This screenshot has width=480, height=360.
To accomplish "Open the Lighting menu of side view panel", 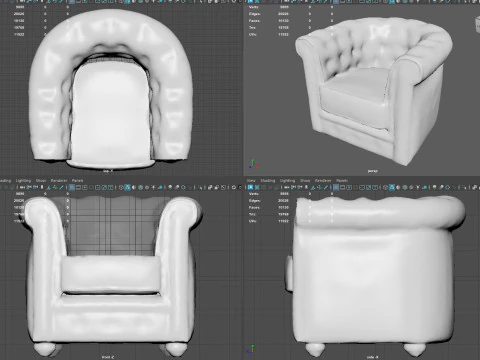I will point(287,180).
